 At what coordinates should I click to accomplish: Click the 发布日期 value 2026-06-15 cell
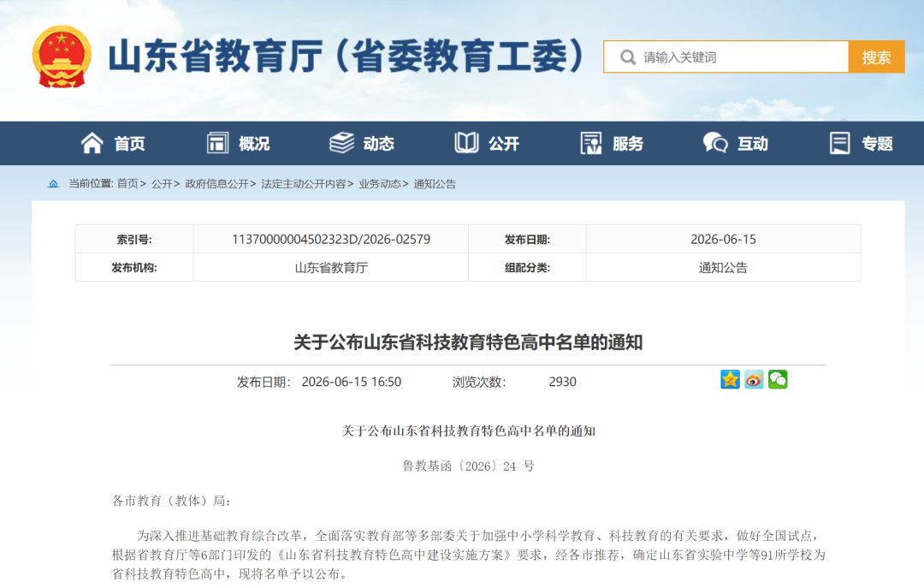click(723, 240)
